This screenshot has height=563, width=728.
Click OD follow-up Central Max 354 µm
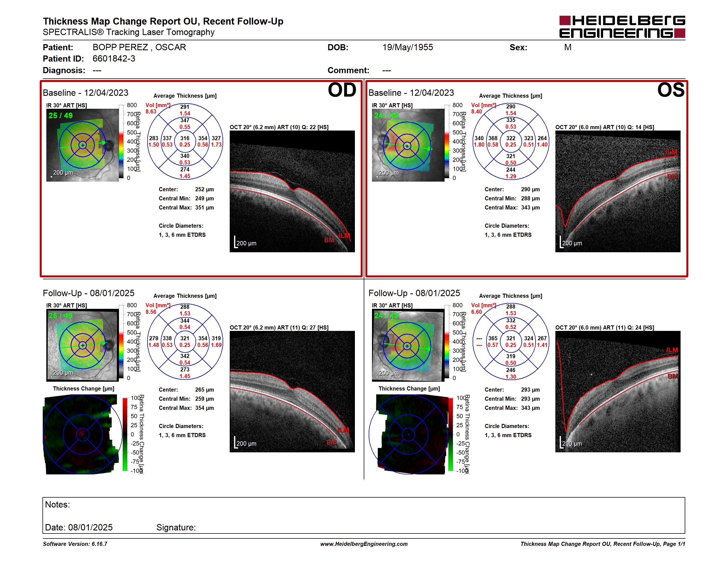[x=204, y=408]
